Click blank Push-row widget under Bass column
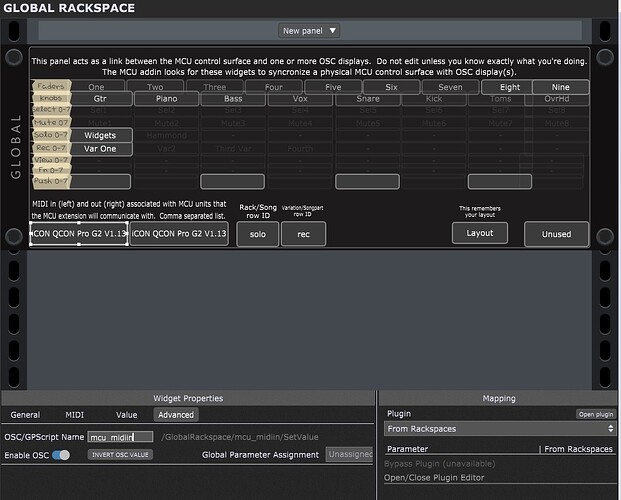The image size is (621, 500). click(232, 181)
